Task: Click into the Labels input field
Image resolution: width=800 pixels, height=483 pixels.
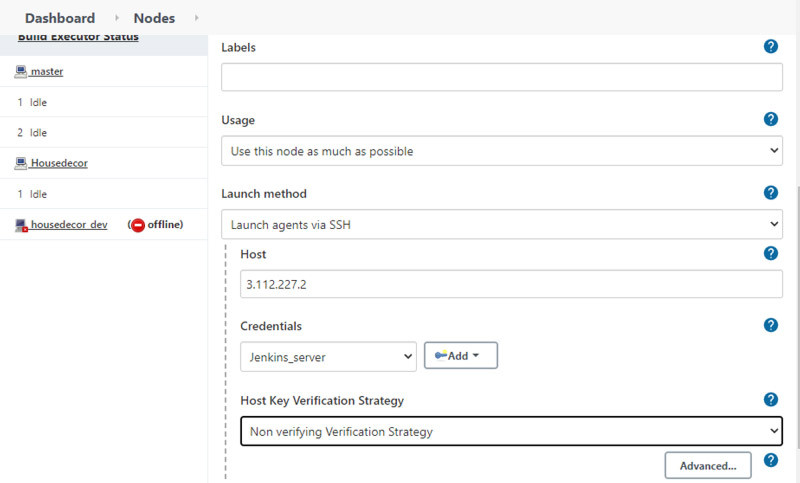Action: click(502, 77)
